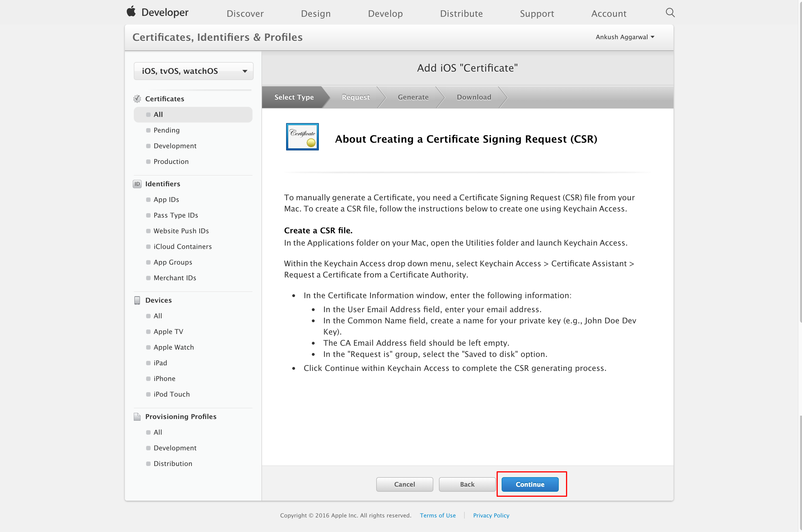Open the Develop menu
Screen dimensions: 802x532
pos(385,14)
